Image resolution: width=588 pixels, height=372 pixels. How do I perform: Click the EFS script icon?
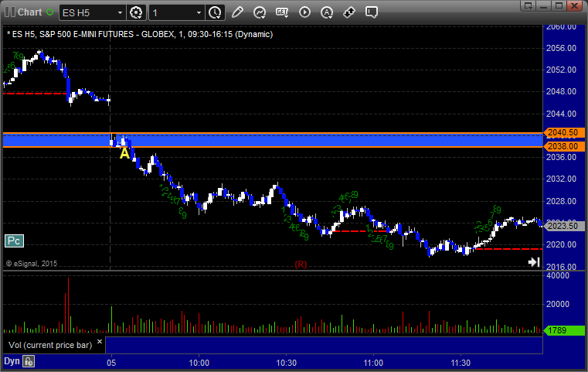(282, 12)
